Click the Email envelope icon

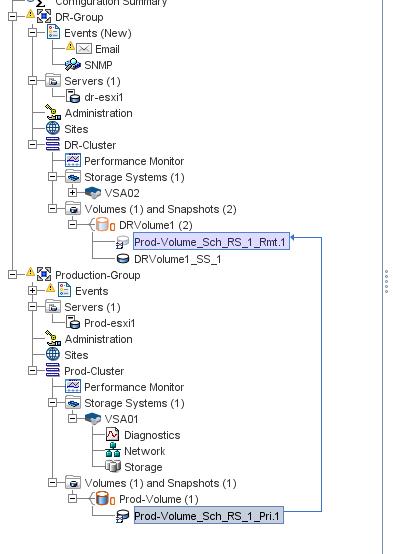[x=84, y=49]
